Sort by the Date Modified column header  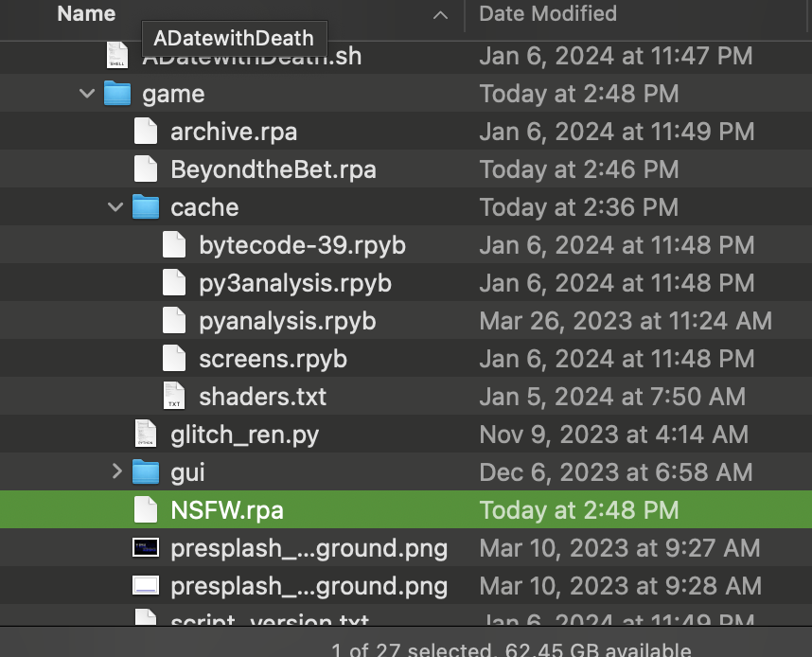click(548, 14)
